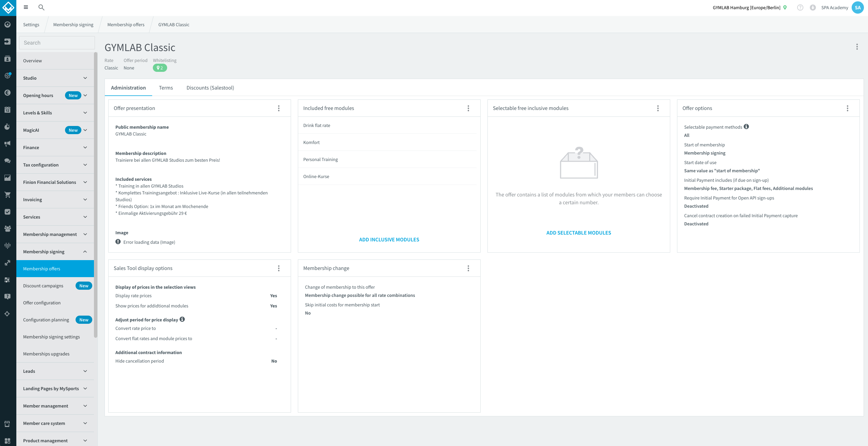Expand the Tax configuration section

pyautogui.click(x=55, y=165)
